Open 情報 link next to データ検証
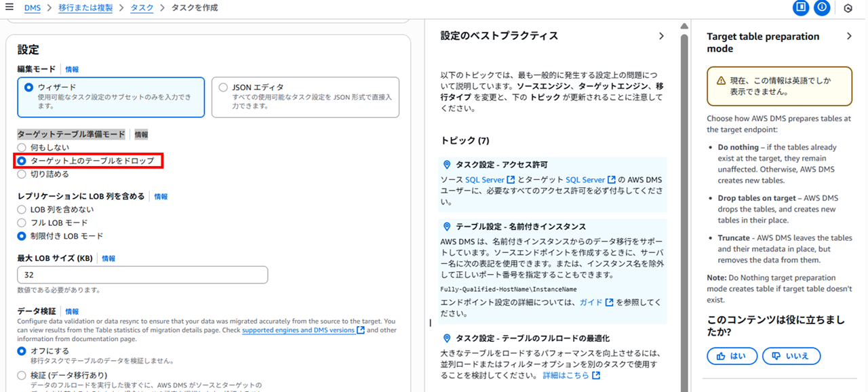The image size is (868, 392). pyautogui.click(x=72, y=311)
